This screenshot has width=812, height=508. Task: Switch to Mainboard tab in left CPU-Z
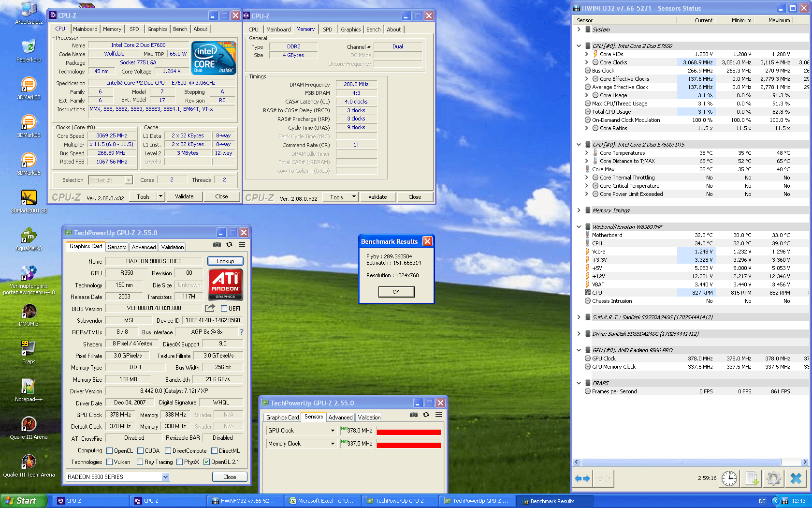click(85, 29)
